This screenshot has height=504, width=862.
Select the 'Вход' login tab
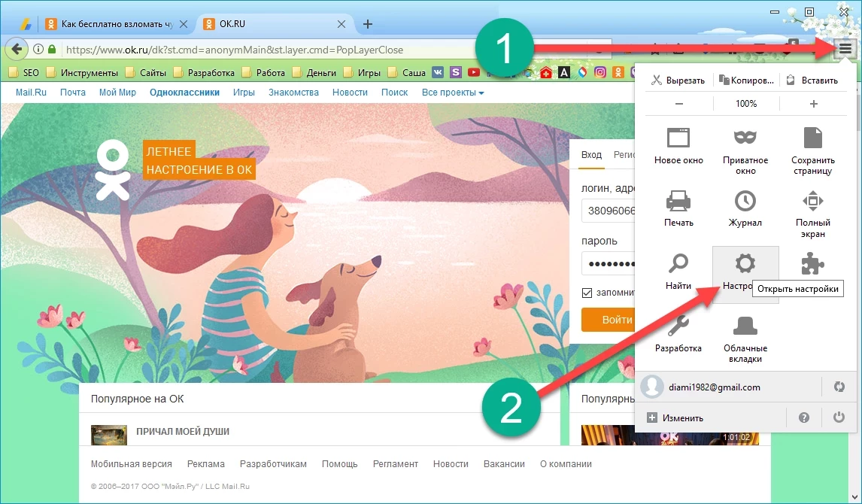591,154
